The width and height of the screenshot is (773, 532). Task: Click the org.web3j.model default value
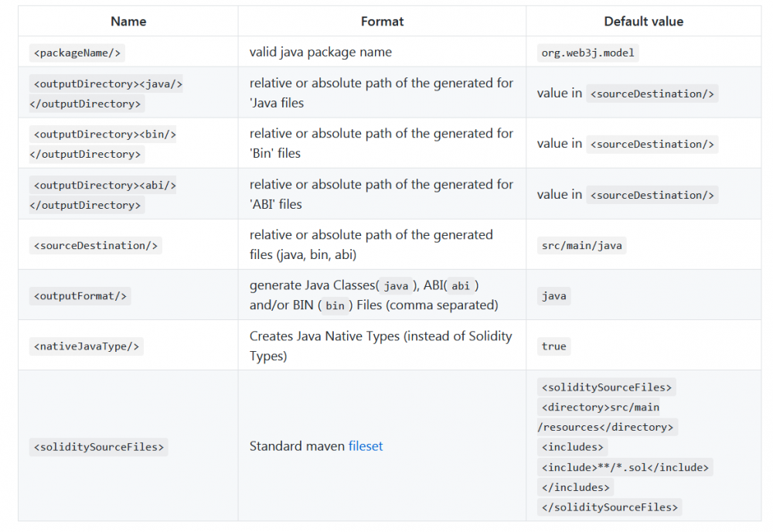coord(589,53)
